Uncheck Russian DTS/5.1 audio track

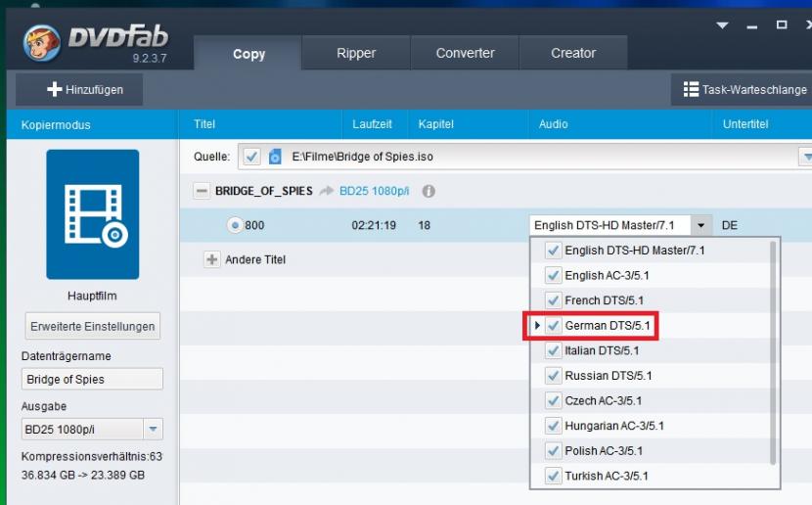(553, 376)
